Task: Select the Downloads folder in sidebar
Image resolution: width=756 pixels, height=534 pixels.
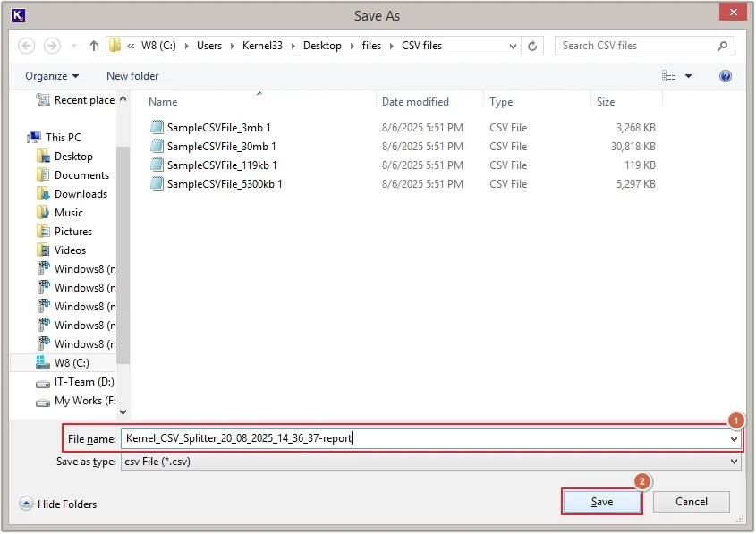Action: pyautogui.click(x=81, y=194)
